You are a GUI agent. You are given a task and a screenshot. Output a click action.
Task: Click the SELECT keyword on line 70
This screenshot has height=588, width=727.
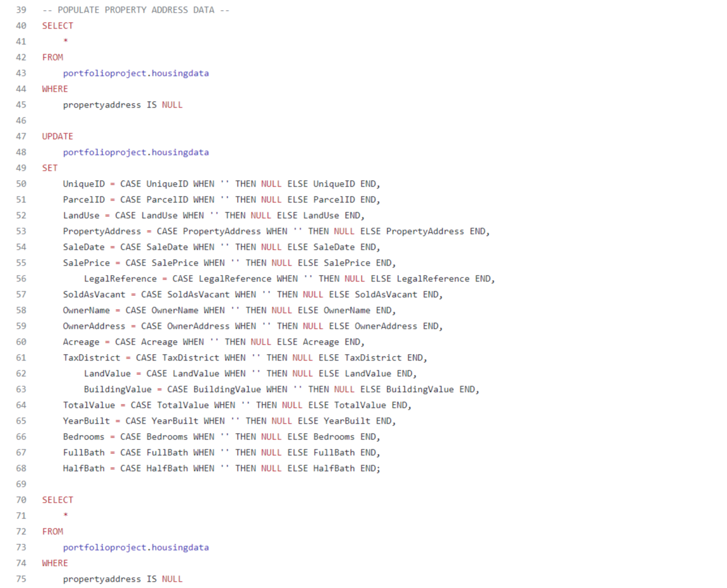point(58,500)
